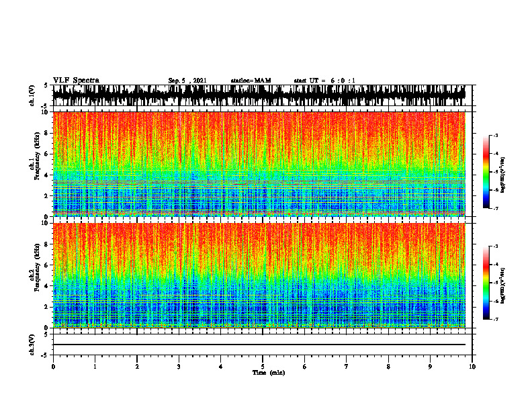Click the time axis tick label "0"
Image resolution: width=532 pixels, height=411 pixels.
[53, 367]
